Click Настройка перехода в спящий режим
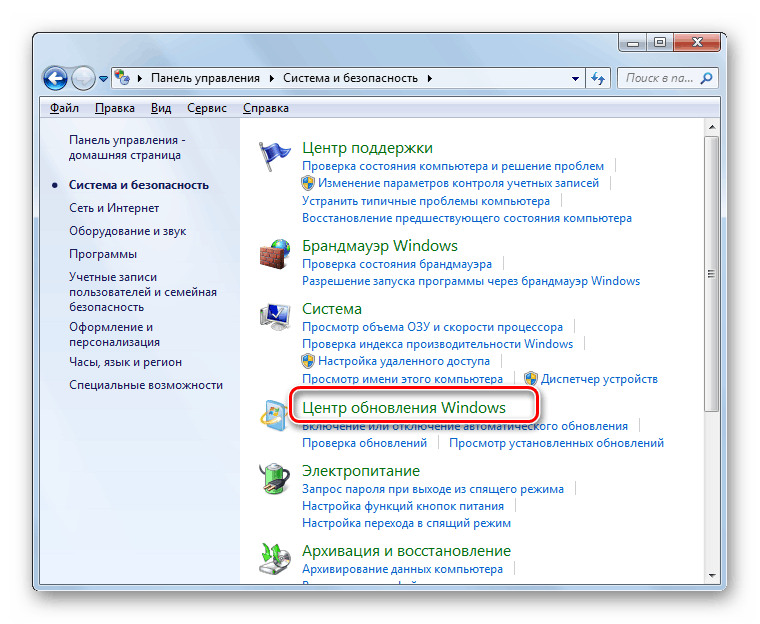This screenshot has height=624, width=760. tap(406, 523)
